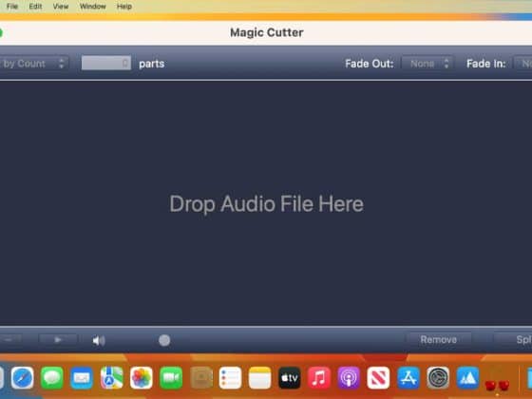The image size is (532, 399).
Task: Open Music from the dock
Action: click(319, 378)
